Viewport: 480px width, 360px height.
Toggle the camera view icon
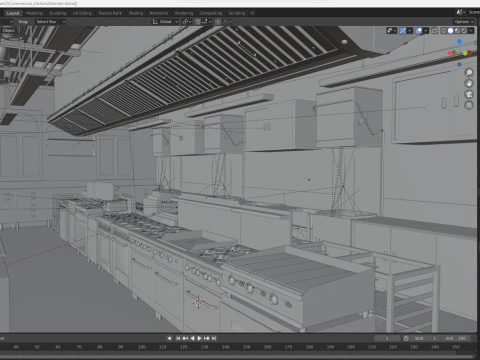pyautogui.click(x=469, y=94)
